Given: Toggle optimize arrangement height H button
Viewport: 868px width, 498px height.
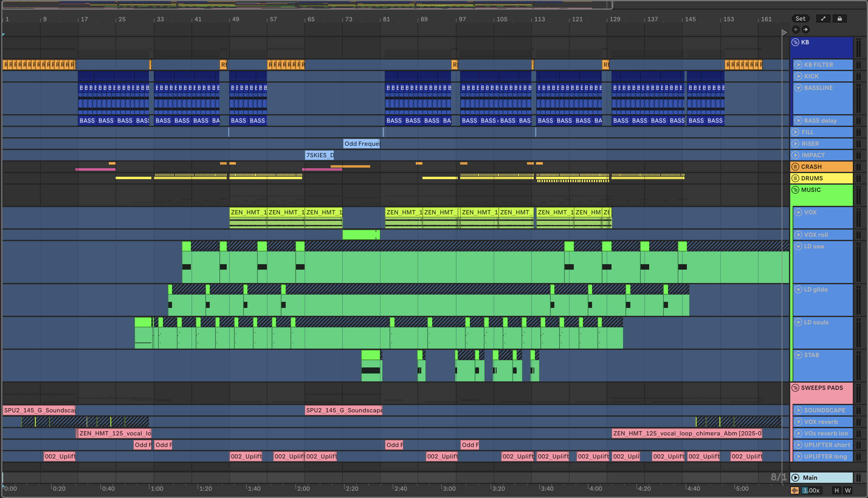Looking at the screenshot, I should [x=836, y=490].
